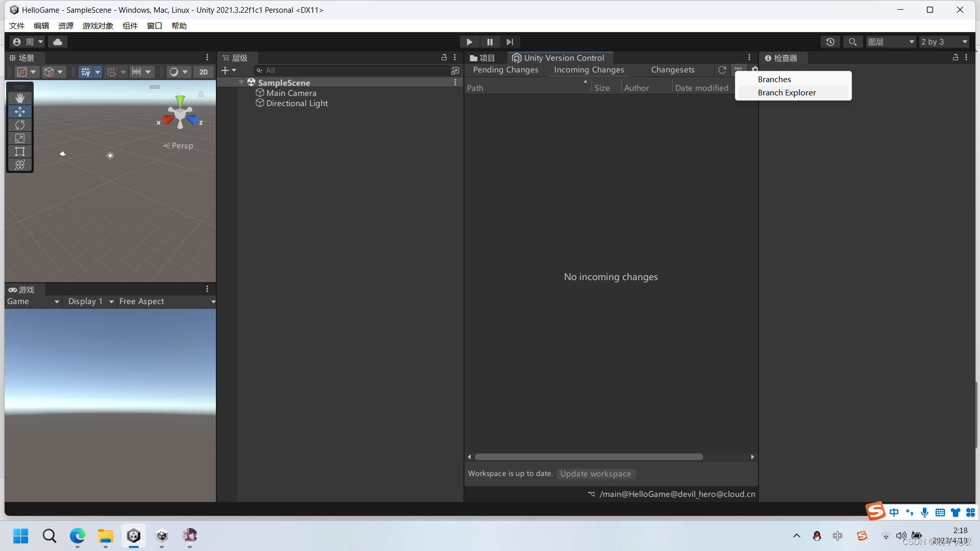This screenshot has height=551, width=980.
Task: Click refresh icon in Version Control panel
Action: [722, 70]
